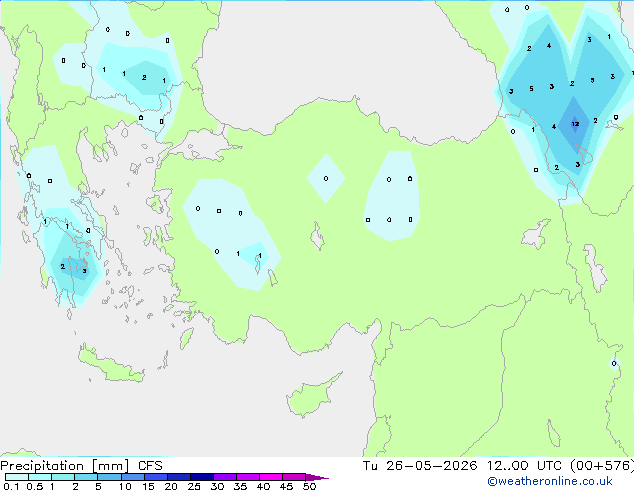634x490 pixels.
Task: Click the 2 mm value over Bulgaria
Action: [x=144, y=77]
